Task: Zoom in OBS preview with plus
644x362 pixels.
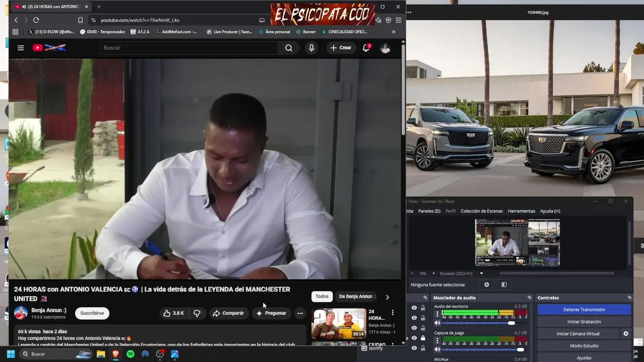Action: point(433,274)
